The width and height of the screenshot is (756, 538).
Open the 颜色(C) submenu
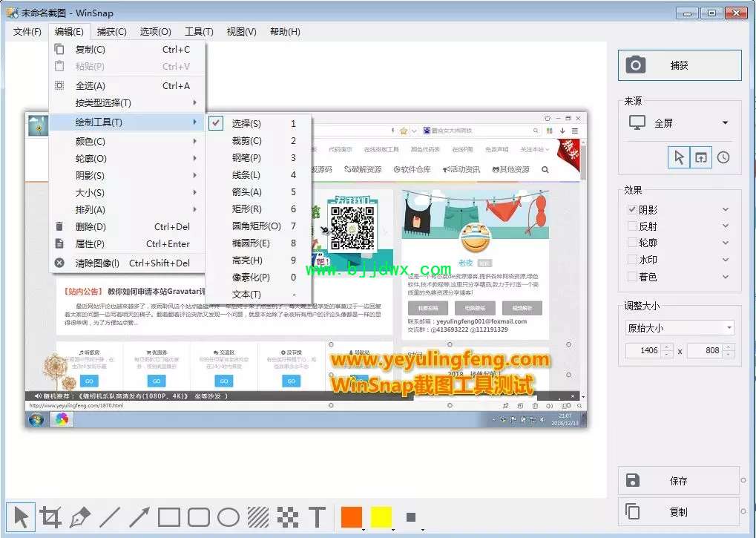pos(128,141)
